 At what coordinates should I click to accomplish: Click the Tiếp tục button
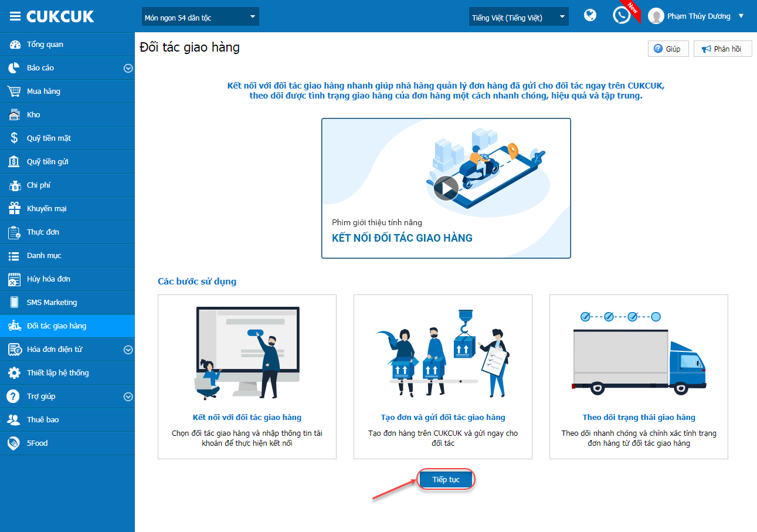coord(446,479)
